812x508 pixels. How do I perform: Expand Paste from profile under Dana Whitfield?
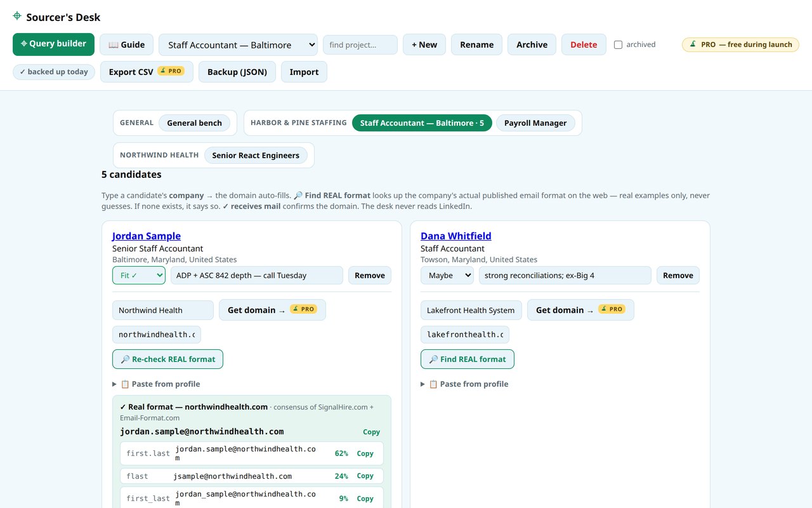point(464,384)
